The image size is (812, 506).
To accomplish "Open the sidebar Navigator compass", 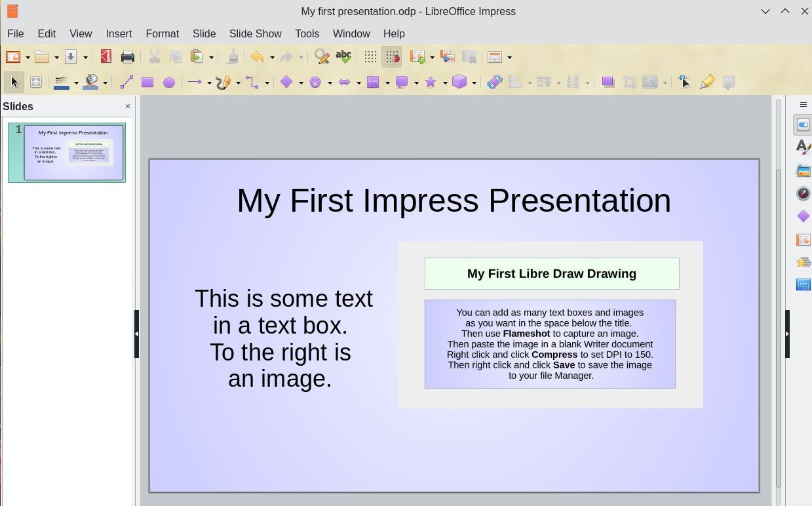I will (x=803, y=193).
